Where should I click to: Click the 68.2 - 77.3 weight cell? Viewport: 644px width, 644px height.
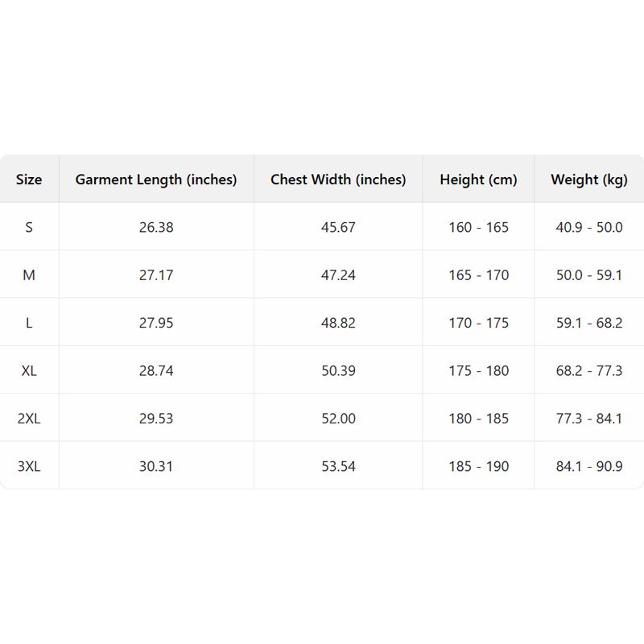[x=589, y=371]
